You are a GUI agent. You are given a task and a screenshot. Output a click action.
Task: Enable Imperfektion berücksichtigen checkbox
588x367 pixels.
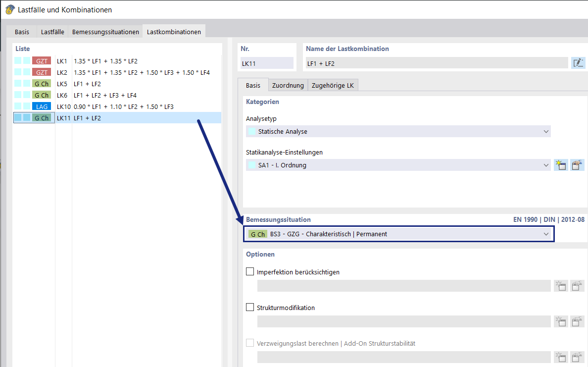point(250,271)
